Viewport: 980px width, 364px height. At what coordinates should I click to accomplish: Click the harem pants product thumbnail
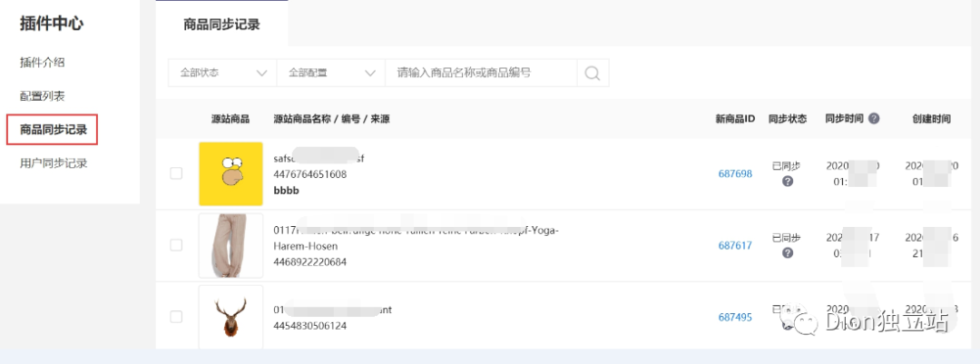click(230, 246)
